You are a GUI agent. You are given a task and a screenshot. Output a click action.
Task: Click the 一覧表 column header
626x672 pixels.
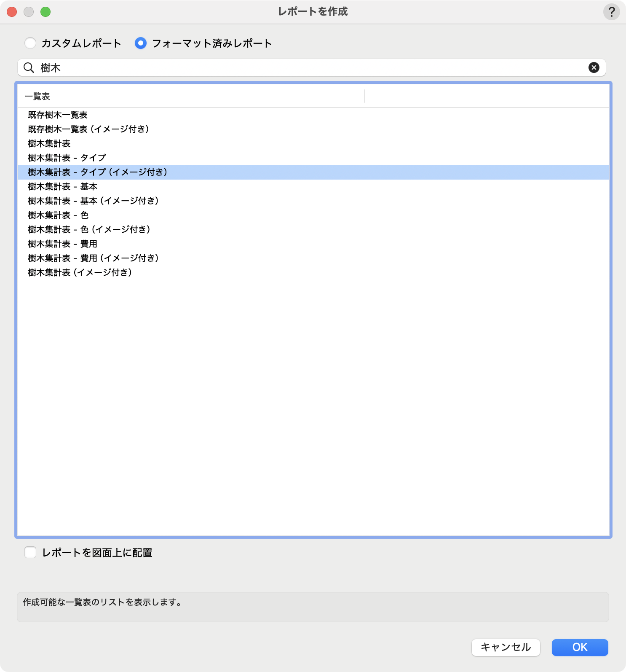(x=38, y=97)
